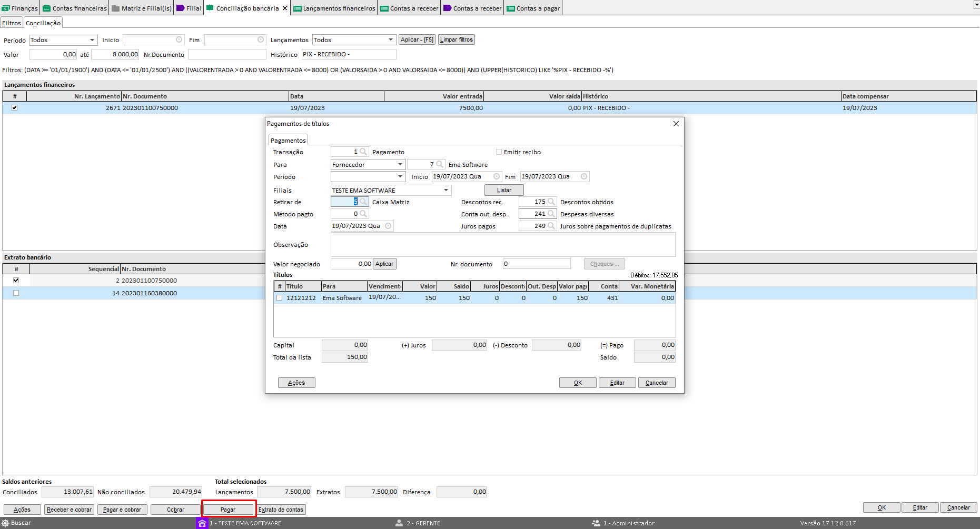Check extrato sequencial 14 row checkbox
Screen dimensions: 980x529
pyautogui.click(x=16, y=293)
